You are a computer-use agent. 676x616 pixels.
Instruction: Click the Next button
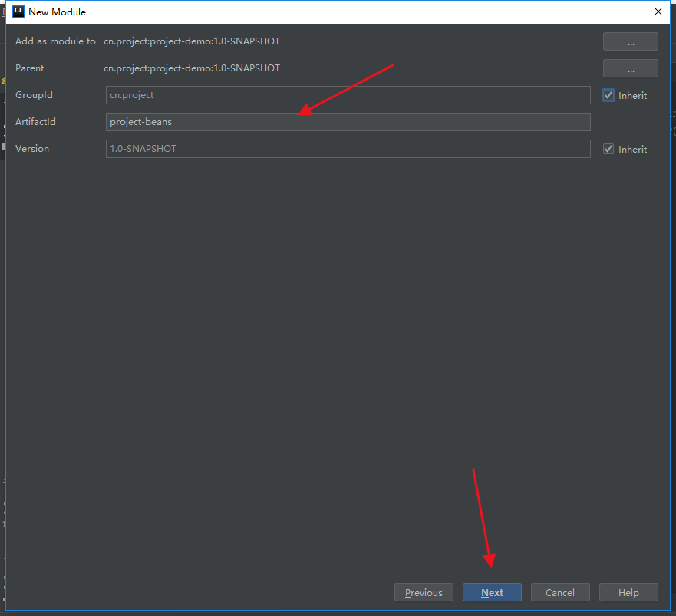click(x=492, y=592)
